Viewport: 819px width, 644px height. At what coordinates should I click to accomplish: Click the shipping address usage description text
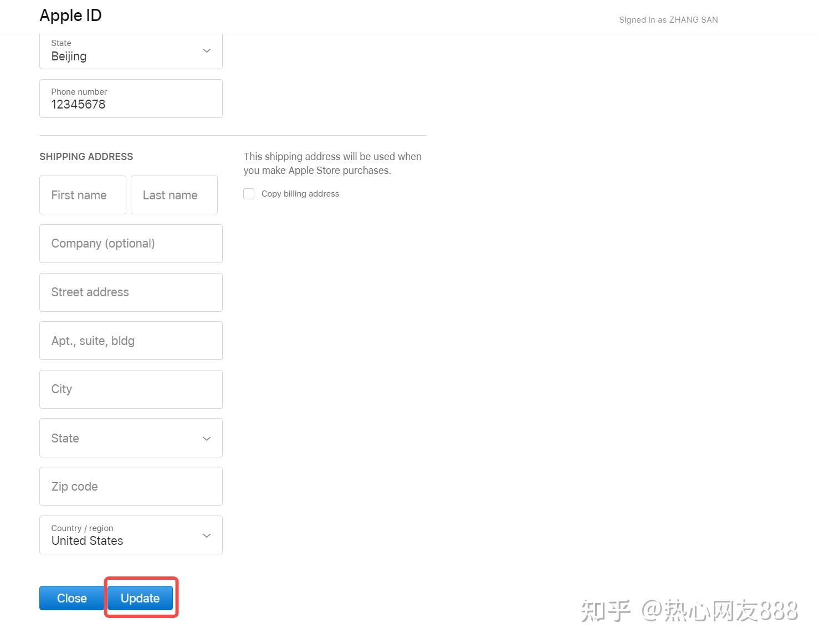[x=332, y=163]
